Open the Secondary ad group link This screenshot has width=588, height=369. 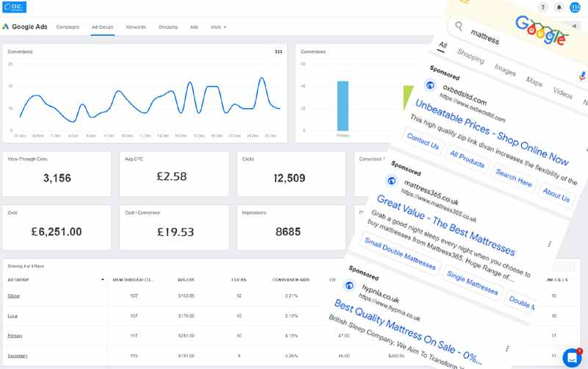point(18,356)
